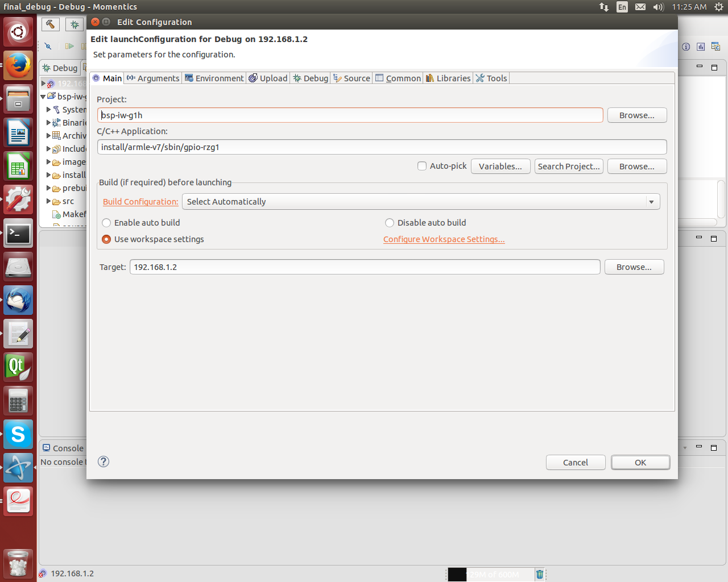Open the Environment tab

coord(214,78)
